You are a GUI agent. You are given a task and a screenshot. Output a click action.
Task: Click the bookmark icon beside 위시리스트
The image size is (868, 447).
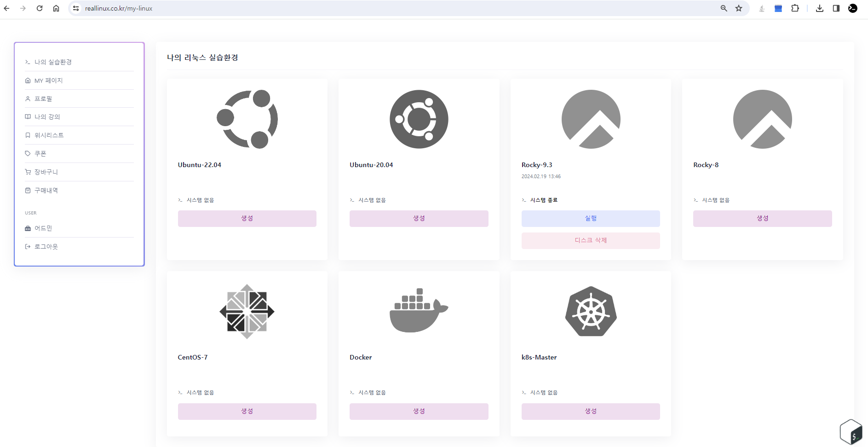(x=28, y=135)
